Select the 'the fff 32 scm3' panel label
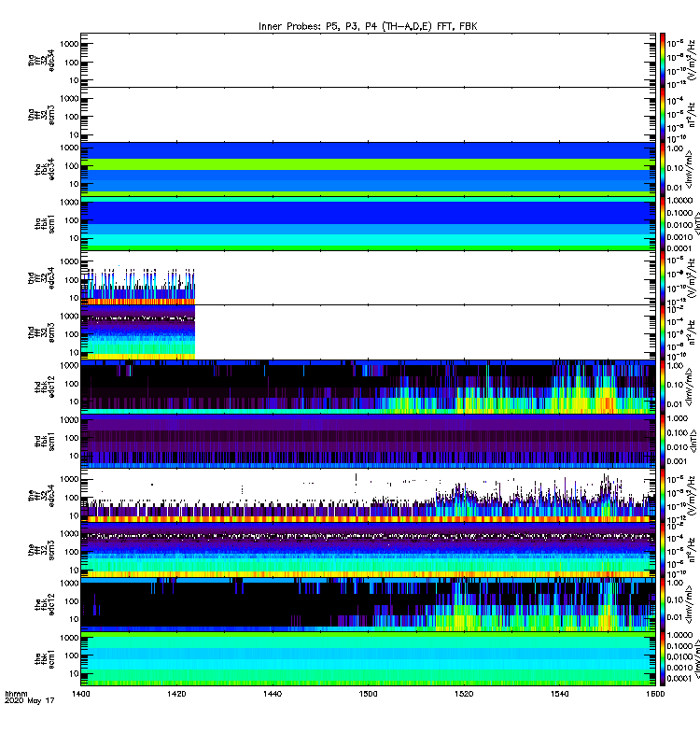The width and height of the screenshot is (700, 747). pyautogui.click(x=41, y=550)
